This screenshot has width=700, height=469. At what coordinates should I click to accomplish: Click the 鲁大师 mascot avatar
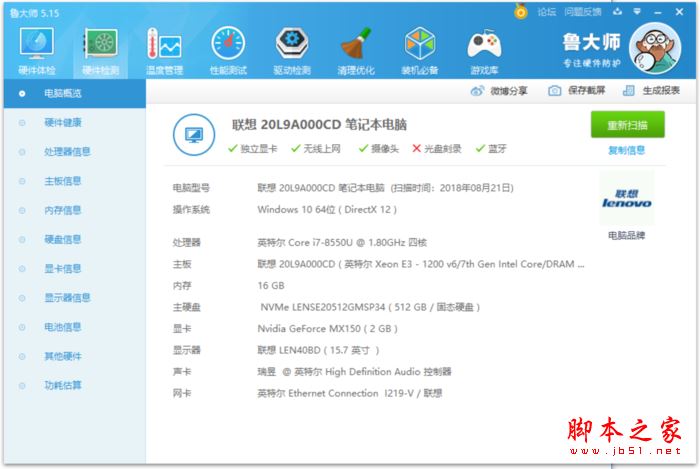654,48
